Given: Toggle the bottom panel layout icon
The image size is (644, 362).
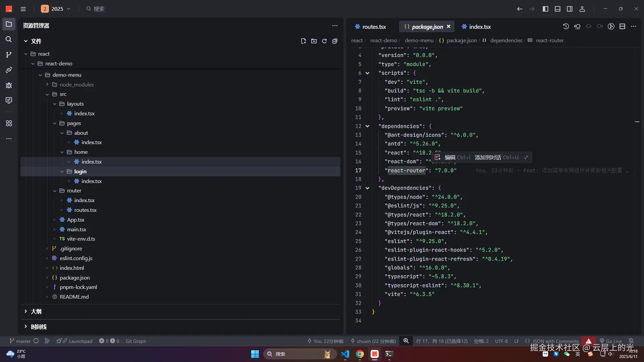Looking at the screenshot, I should [557, 9].
